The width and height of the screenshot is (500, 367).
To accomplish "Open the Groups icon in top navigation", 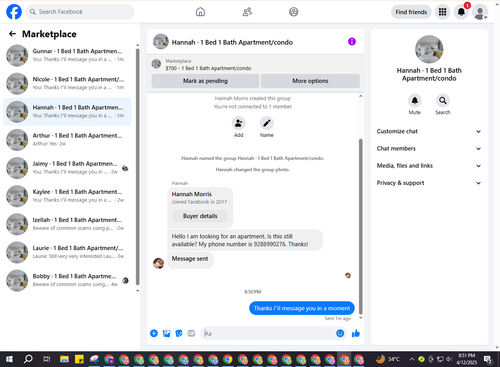I will pos(294,12).
